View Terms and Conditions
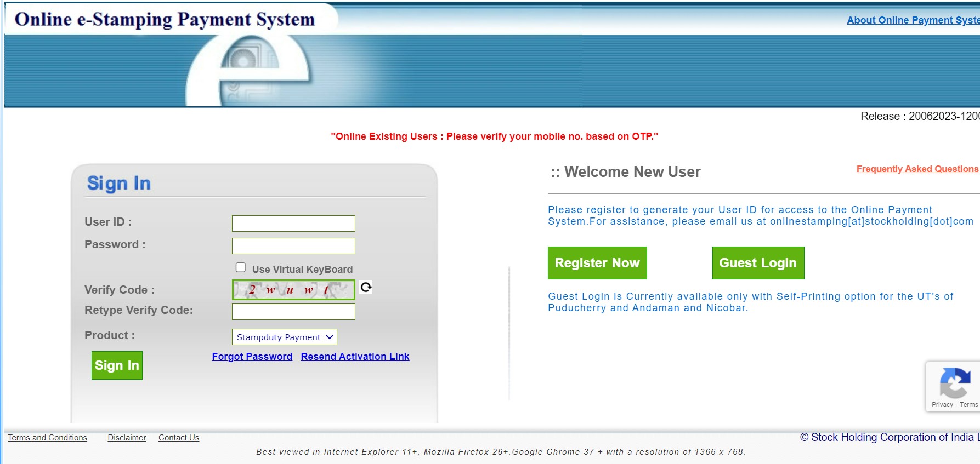Screen dimensions: 980x464 coord(47,438)
